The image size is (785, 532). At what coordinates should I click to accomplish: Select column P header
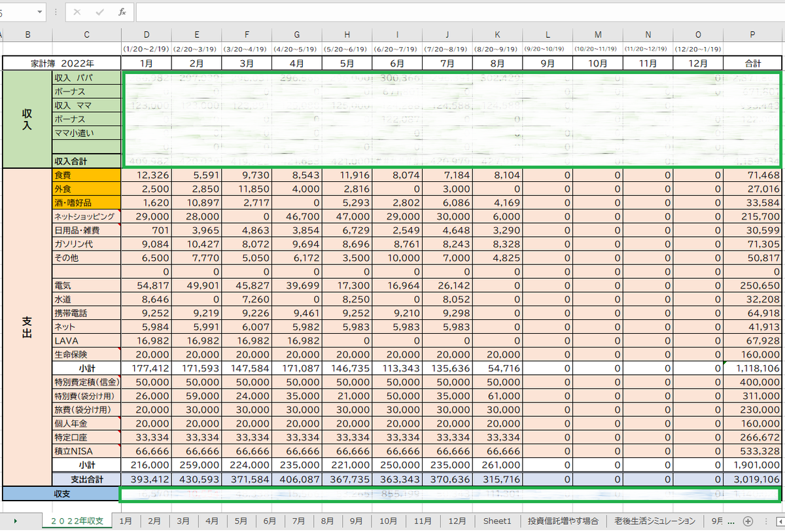(x=754, y=34)
